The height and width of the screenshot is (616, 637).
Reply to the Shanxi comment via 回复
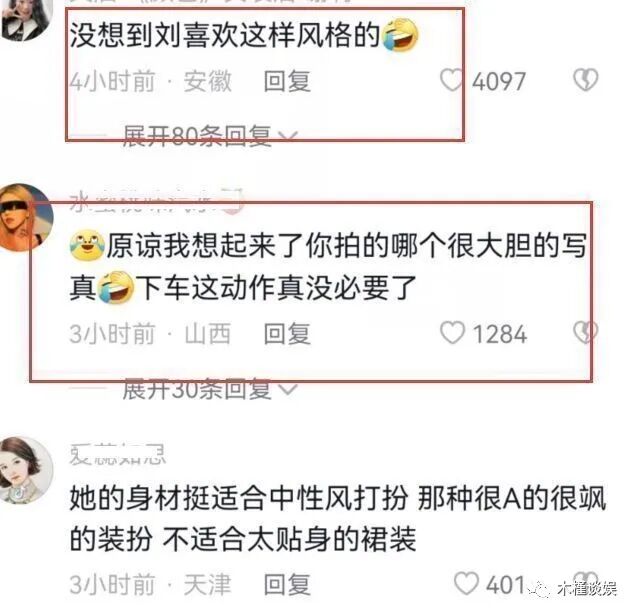(287, 334)
